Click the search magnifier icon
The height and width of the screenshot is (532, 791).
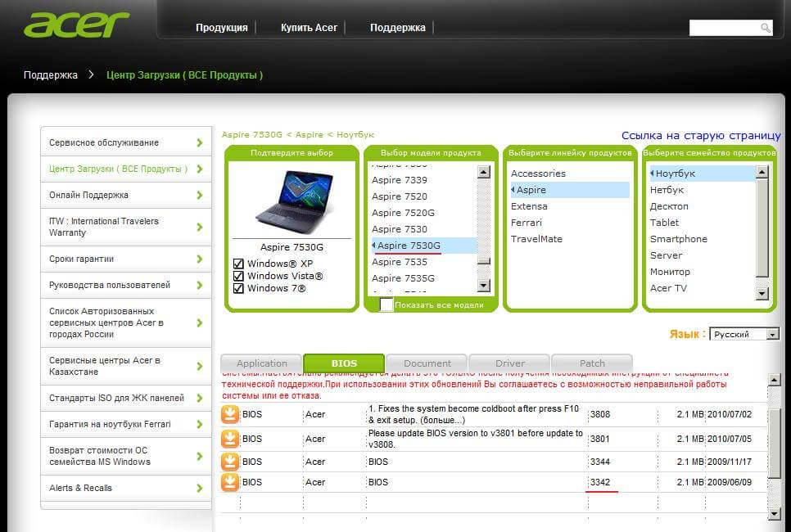pos(766,28)
